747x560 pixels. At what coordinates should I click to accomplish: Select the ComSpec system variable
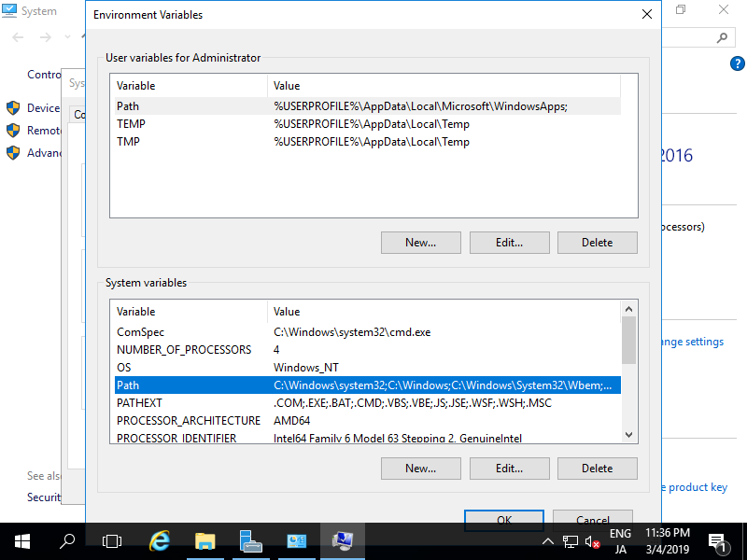point(187,331)
